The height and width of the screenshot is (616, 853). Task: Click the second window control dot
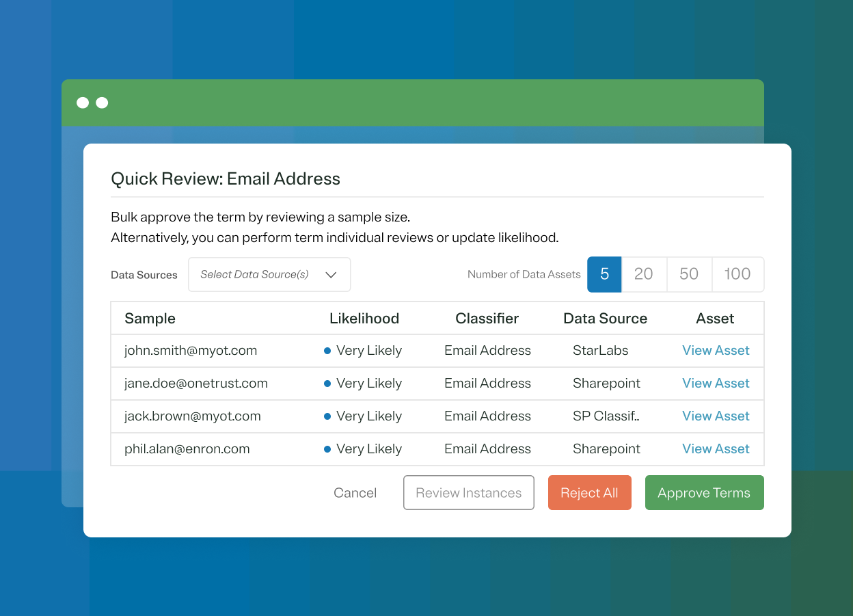click(x=102, y=103)
